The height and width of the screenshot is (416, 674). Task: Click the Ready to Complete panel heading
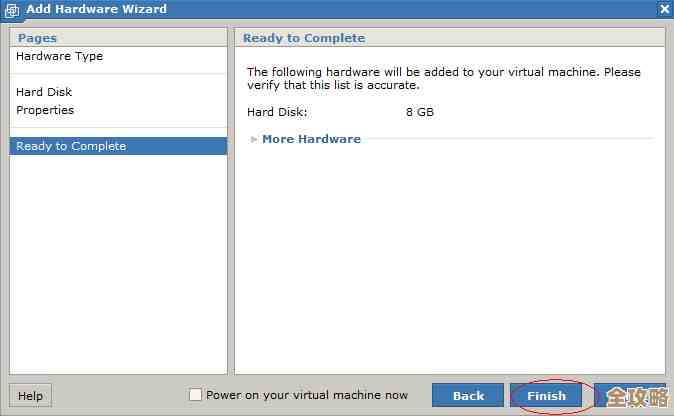(304, 38)
